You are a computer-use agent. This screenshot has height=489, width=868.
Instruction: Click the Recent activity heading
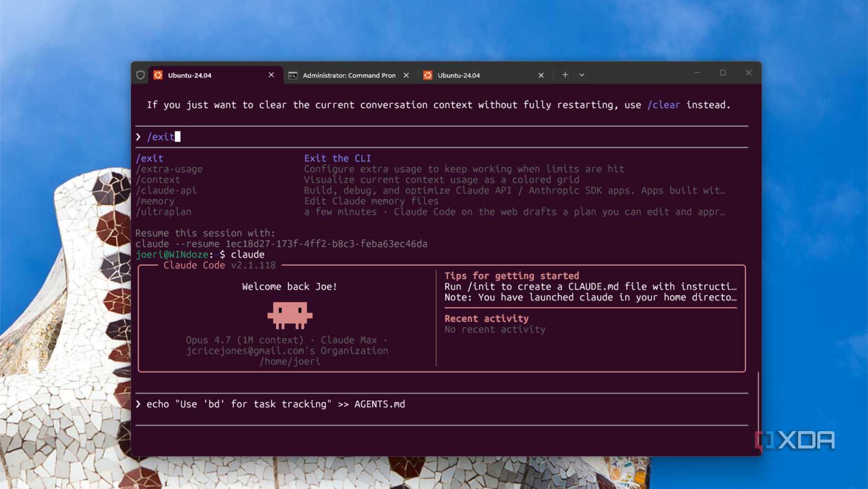pos(487,318)
